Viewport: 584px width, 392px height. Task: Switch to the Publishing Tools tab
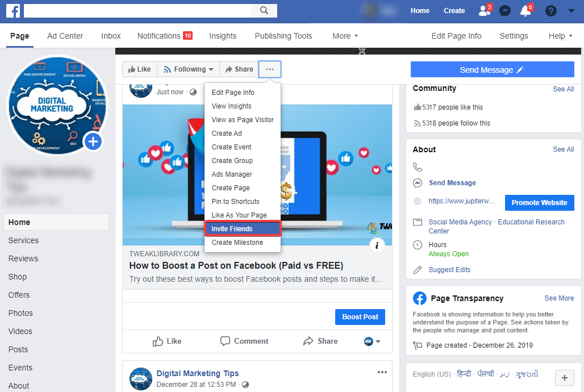point(283,36)
